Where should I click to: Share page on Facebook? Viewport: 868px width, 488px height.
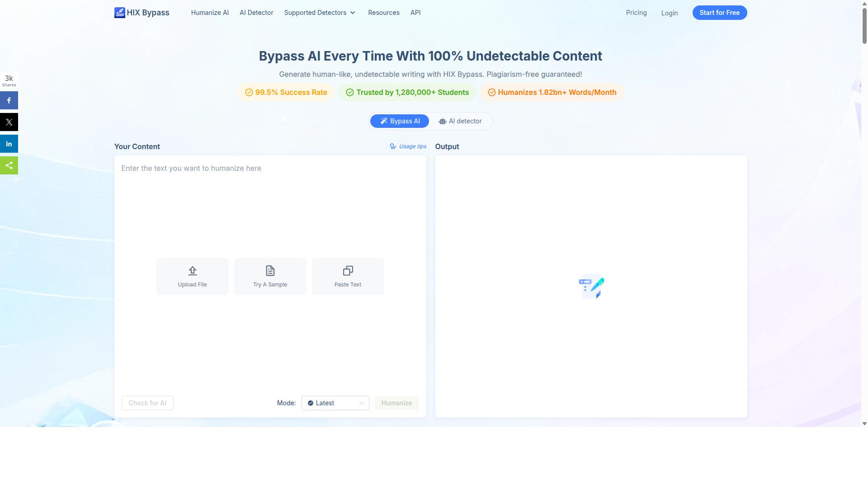(x=9, y=100)
